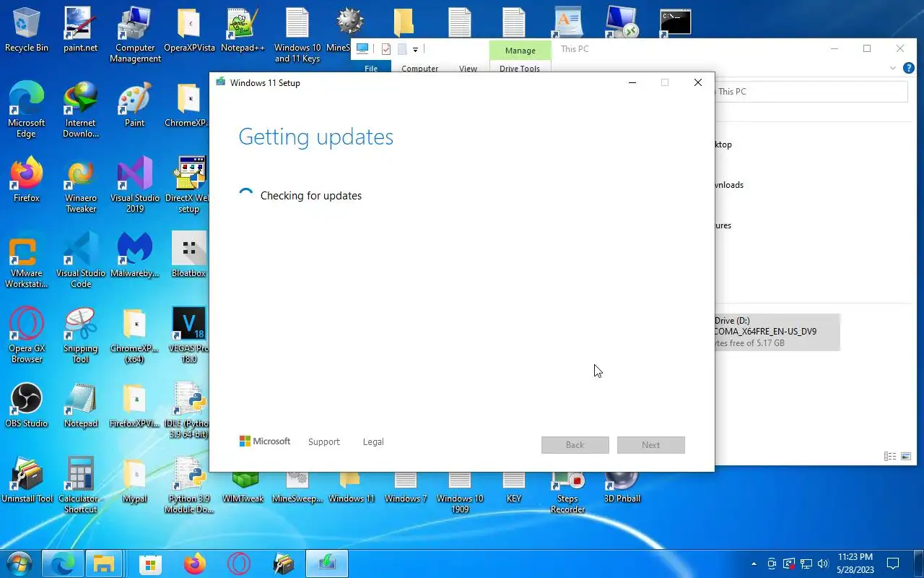Image resolution: width=924 pixels, height=578 pixels.
Task: Open volume control in system tray
Action: coord(823,564)
